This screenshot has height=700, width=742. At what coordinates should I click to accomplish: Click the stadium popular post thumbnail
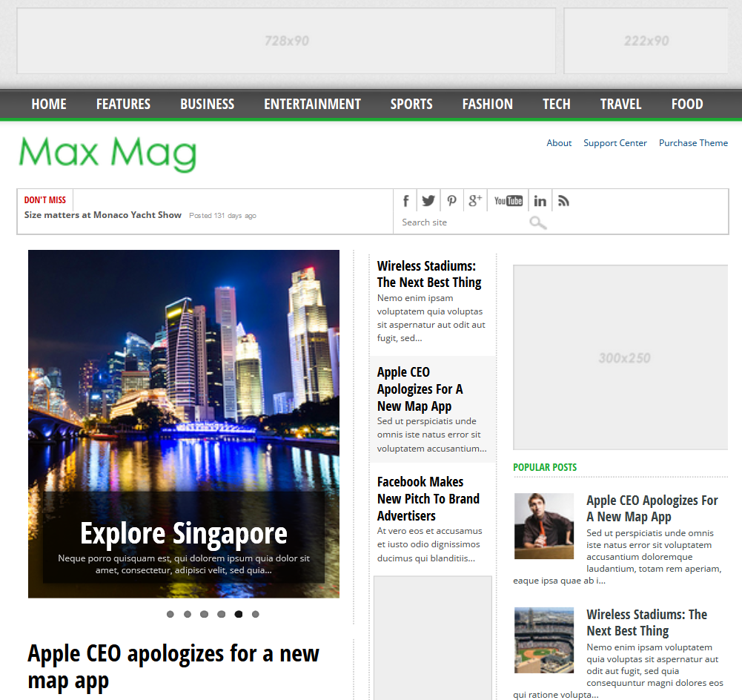pos(544,640)
